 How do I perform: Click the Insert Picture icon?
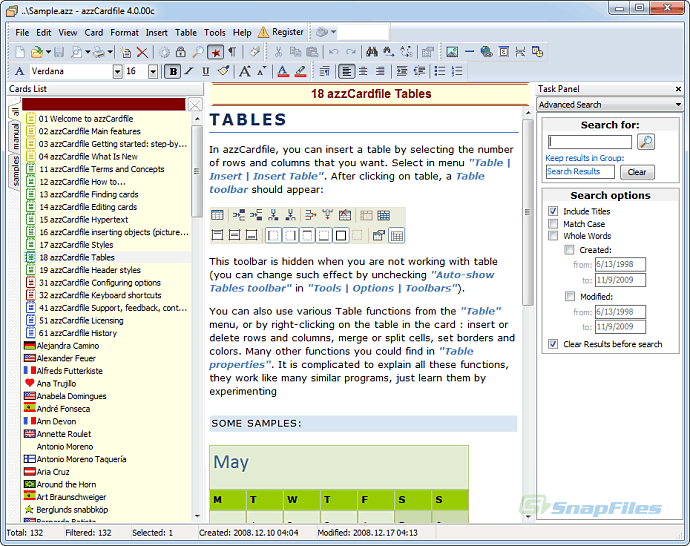[x=452, y=52]
